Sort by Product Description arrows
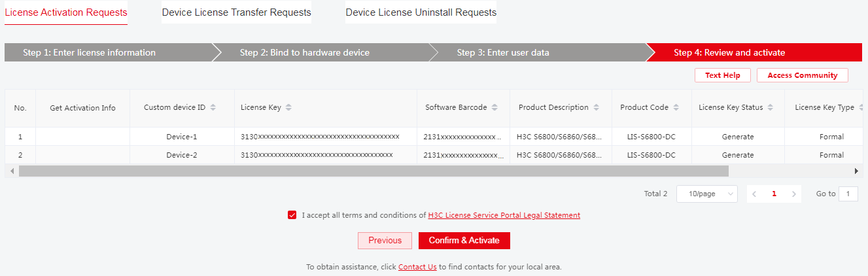The height and width of the screenshot is (276, 868). (597, 107)
